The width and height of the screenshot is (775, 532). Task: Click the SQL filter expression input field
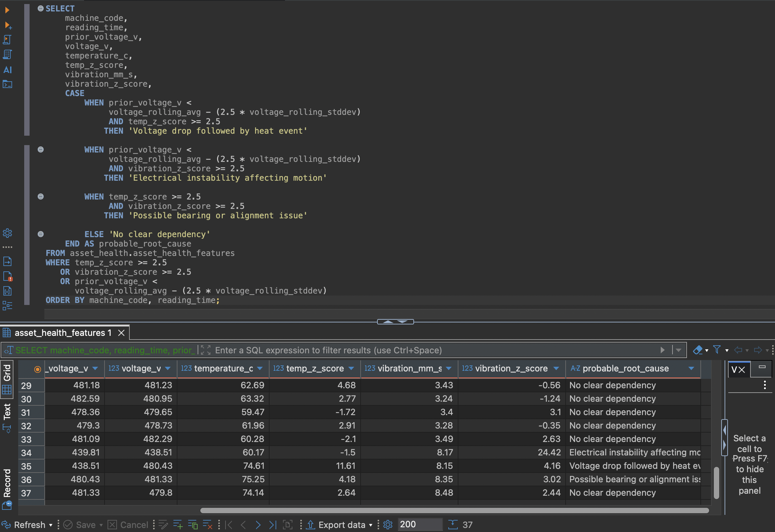click(x=436, y=350)
